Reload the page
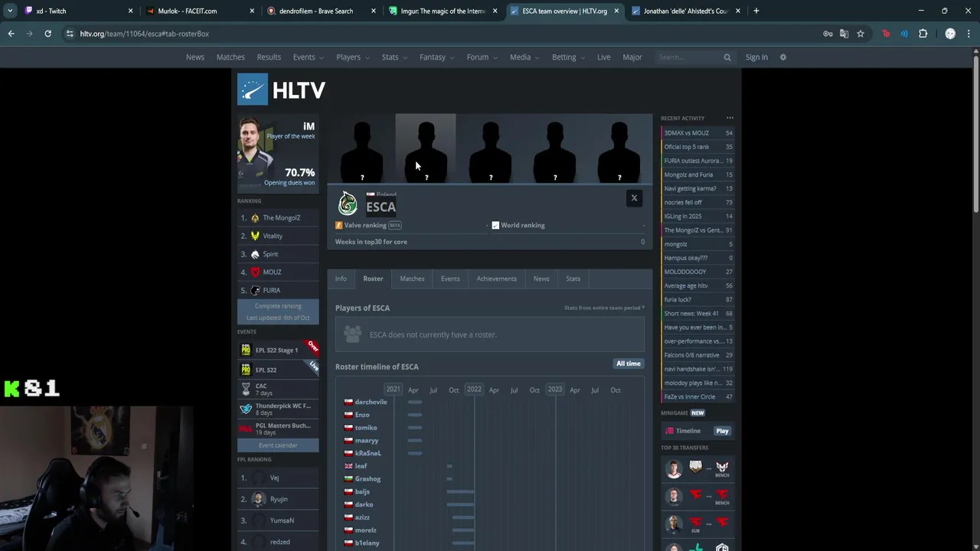980x551 pixels. [47, 34]
